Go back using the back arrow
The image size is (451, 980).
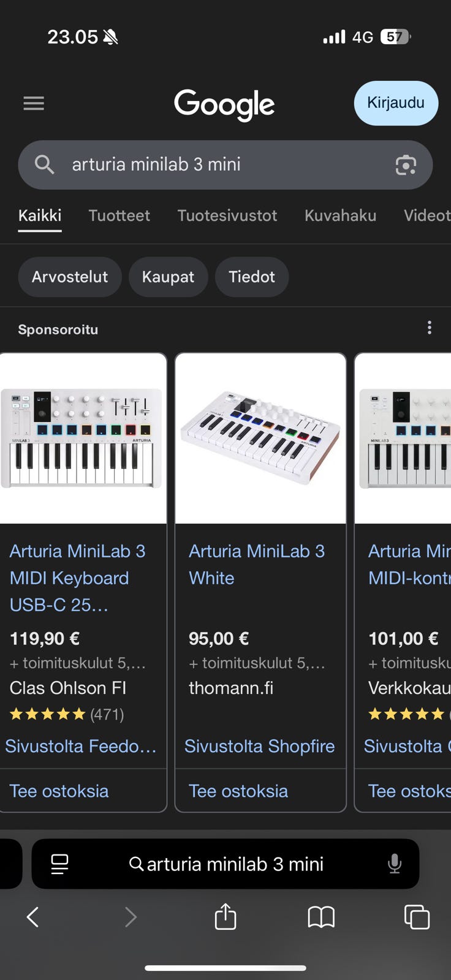[x=32, y=917]
